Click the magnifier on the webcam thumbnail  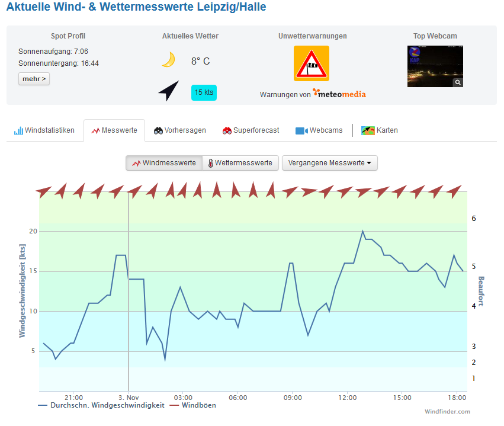pos(458,82)
